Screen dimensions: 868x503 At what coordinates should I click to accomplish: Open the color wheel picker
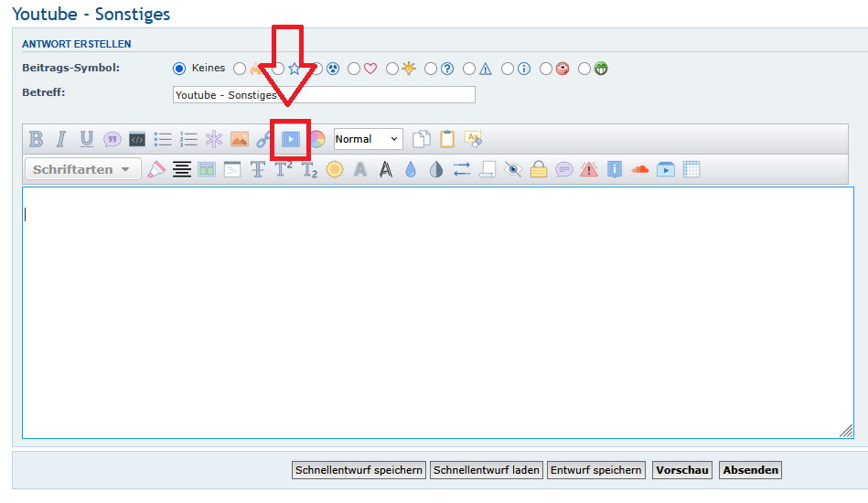click(x=317, y=139)
